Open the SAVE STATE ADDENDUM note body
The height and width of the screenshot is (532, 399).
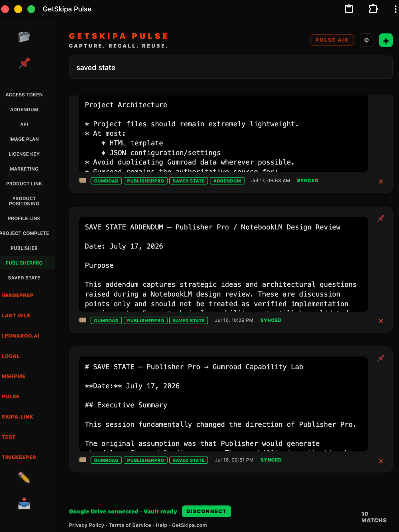click(223, 264)
